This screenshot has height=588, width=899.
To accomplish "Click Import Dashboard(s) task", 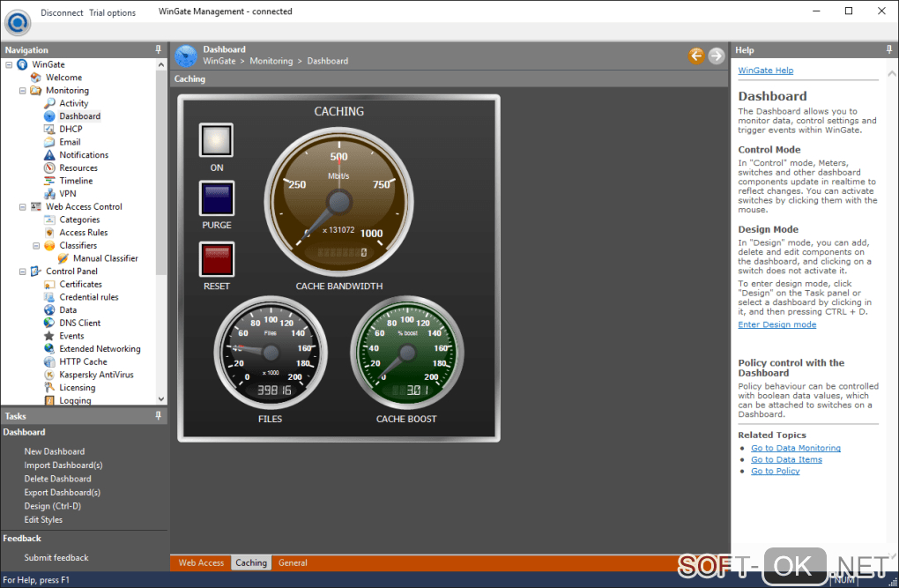I will click(x=63, y=465).
